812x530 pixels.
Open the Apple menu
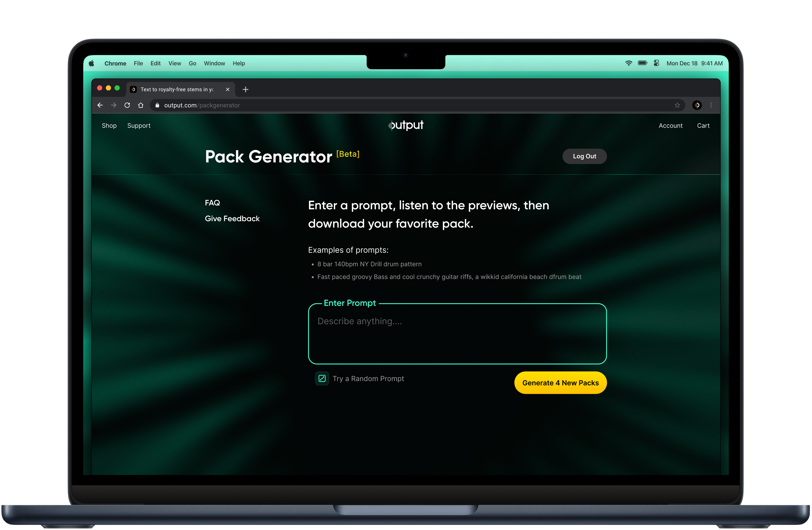(91, 63)
